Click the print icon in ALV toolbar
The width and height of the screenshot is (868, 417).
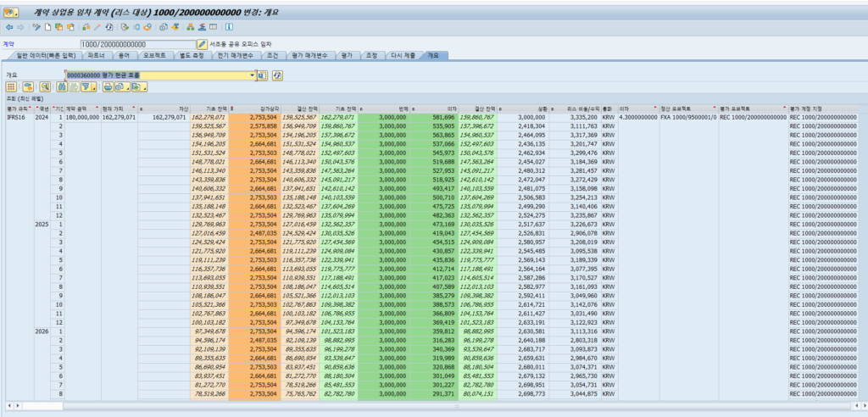pos(108,87)
